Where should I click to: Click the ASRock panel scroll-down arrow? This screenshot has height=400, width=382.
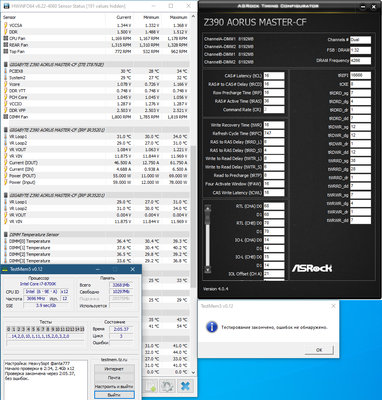click(x=208, y=269)
